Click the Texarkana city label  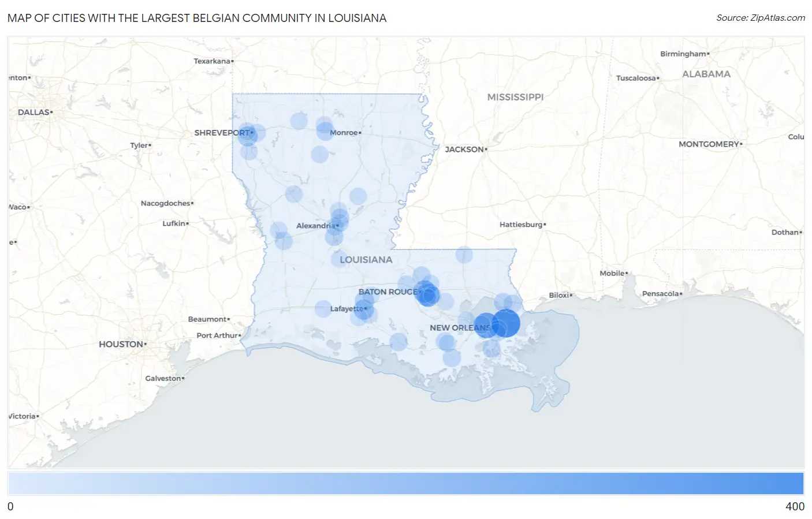coord(212,61)
